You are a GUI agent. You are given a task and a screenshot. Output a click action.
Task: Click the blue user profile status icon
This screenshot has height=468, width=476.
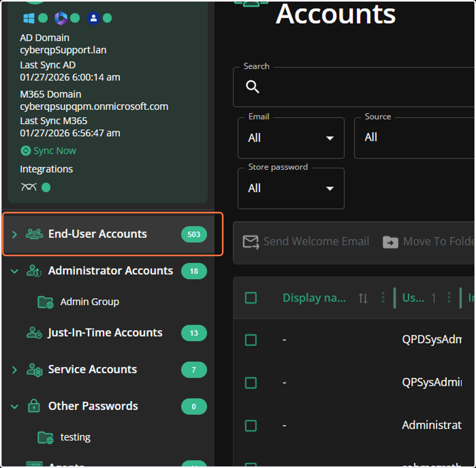(93, 18)
